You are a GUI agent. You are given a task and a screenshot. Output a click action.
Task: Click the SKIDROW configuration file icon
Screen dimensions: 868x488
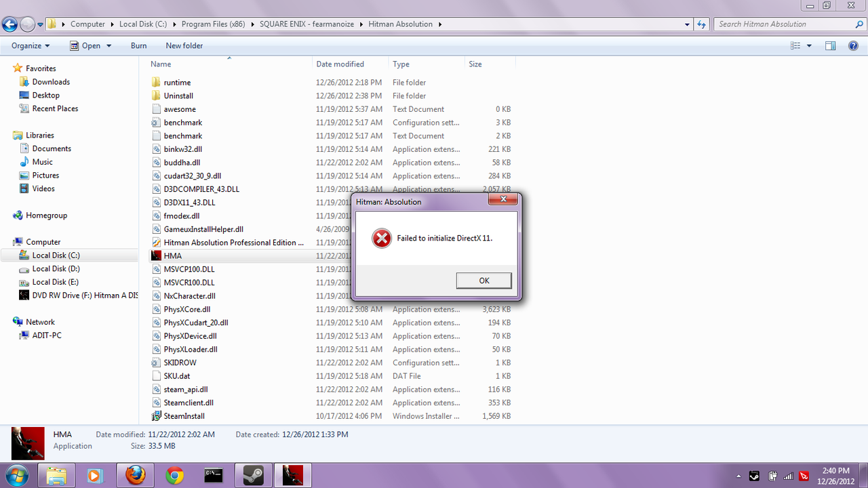click(156, 363)
